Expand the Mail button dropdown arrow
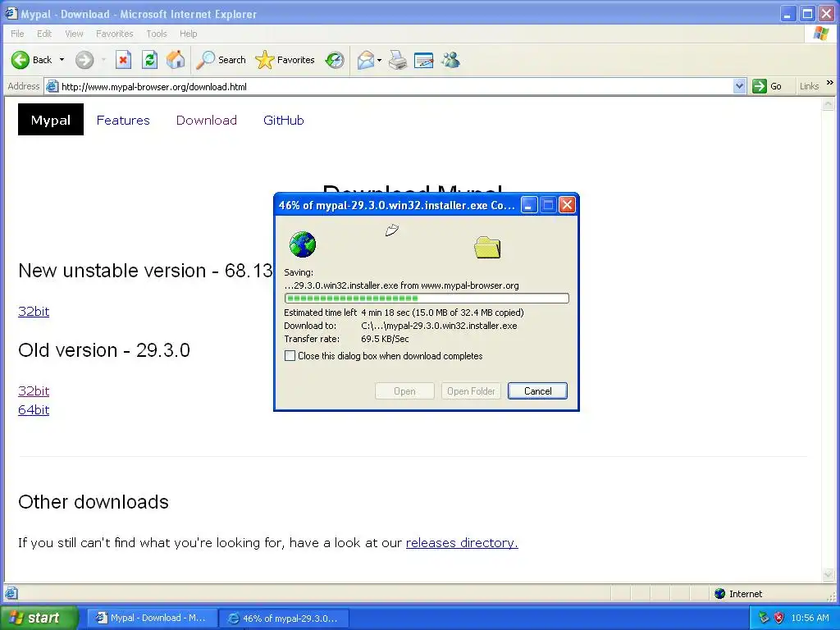 [x=379, y=60]
